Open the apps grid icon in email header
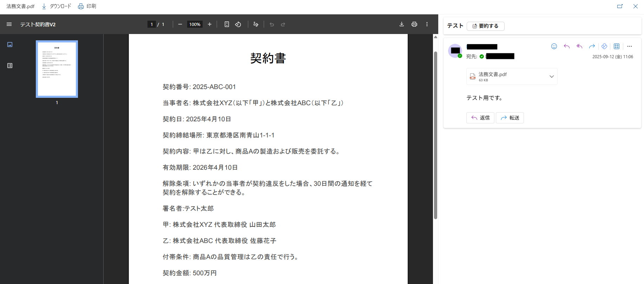 pos(617,46)
